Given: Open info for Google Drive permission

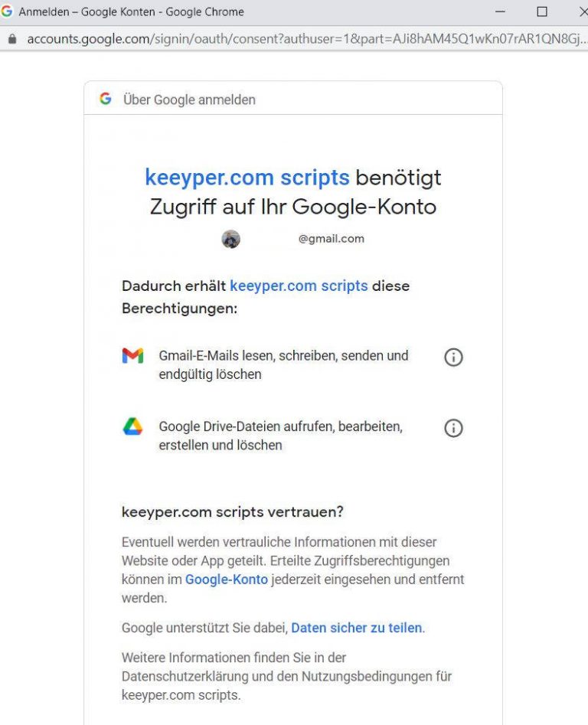Looking at the screenshot, I should tap(453, 428).
